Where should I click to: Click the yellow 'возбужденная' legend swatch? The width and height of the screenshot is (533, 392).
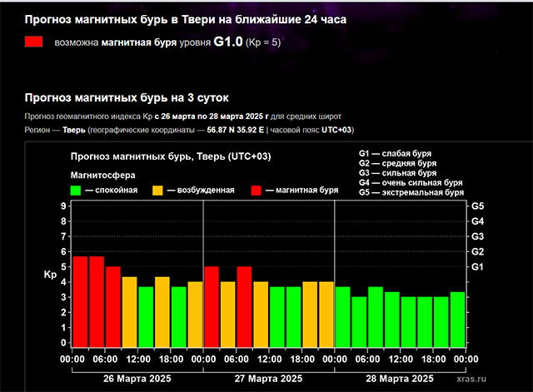pos(157,191)
